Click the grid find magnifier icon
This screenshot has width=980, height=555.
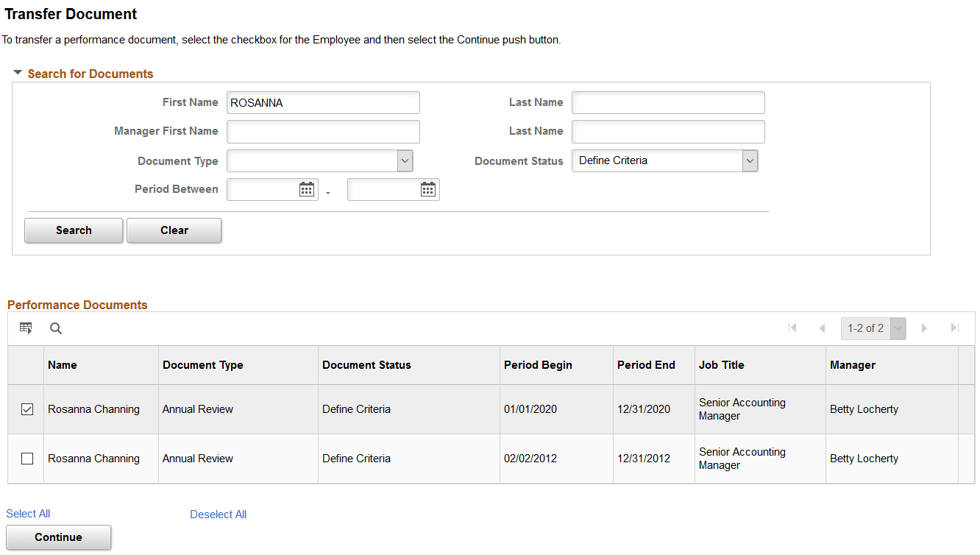tap(56, 328)
